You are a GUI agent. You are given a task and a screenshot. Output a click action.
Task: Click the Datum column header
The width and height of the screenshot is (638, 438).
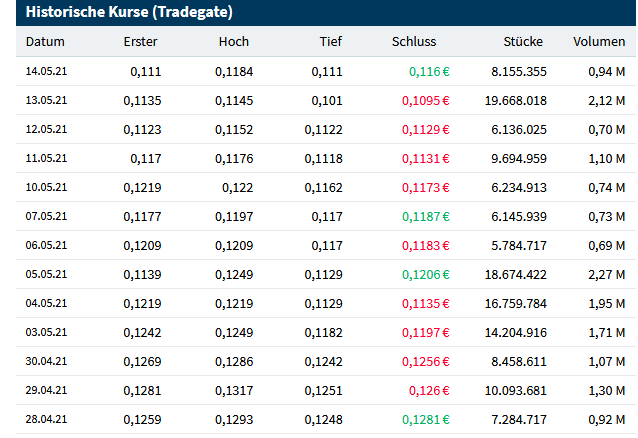[x=45, y=42]
